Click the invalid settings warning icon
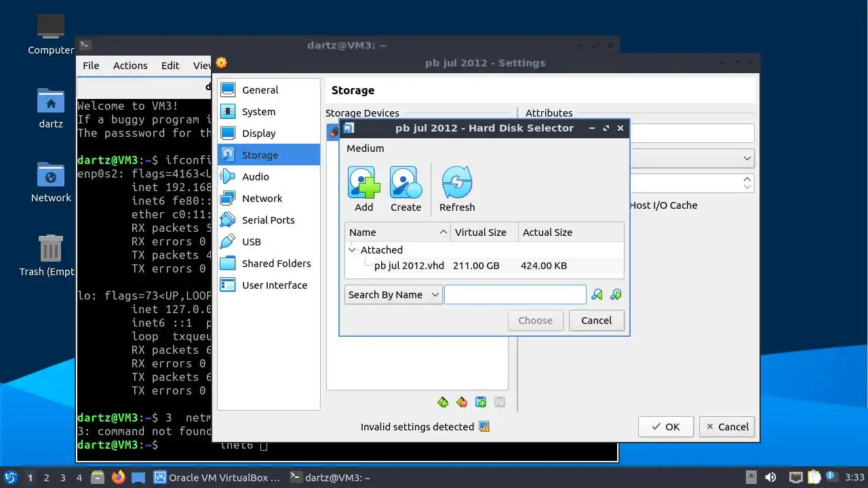The width and height of the screenshot is (868, 488). click(484, 426)
